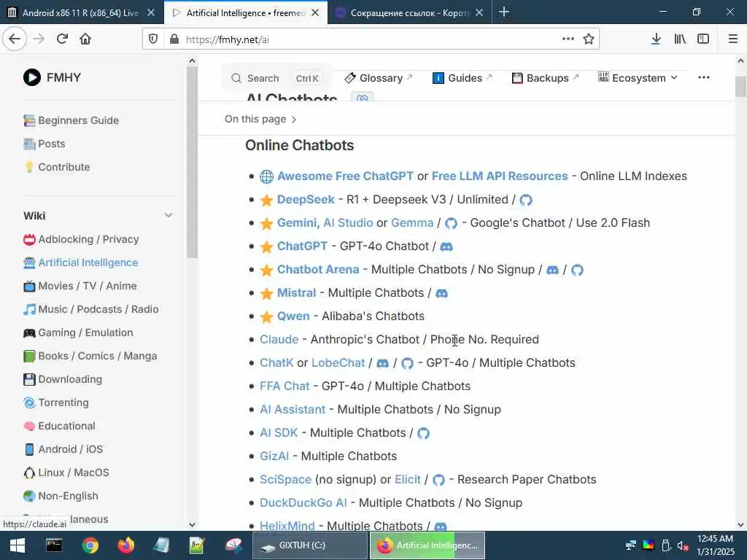
Task: Go back with the browser back arrow
Action: coord(15,39)
